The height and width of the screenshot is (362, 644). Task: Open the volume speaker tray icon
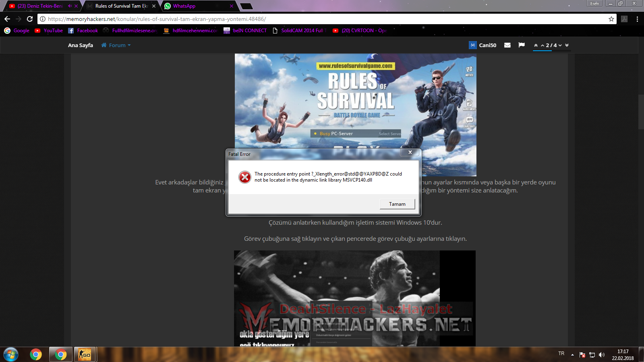pos(602,355)
